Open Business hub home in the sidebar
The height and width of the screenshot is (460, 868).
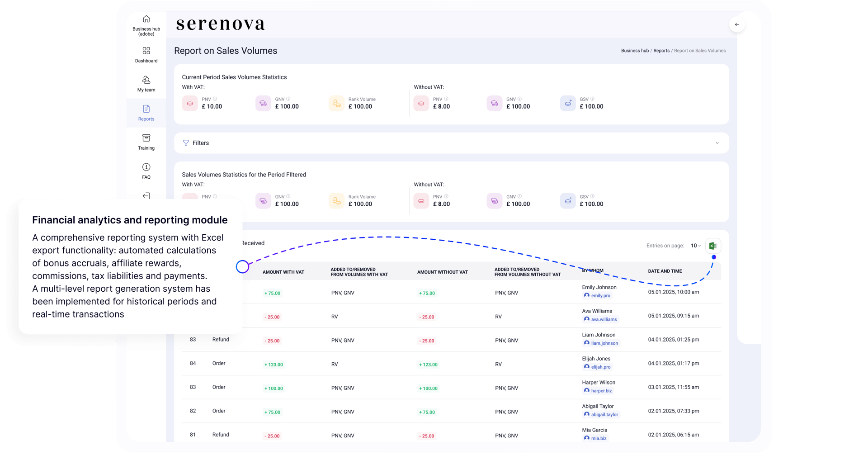pyautogui.click(x=146, y=25)
